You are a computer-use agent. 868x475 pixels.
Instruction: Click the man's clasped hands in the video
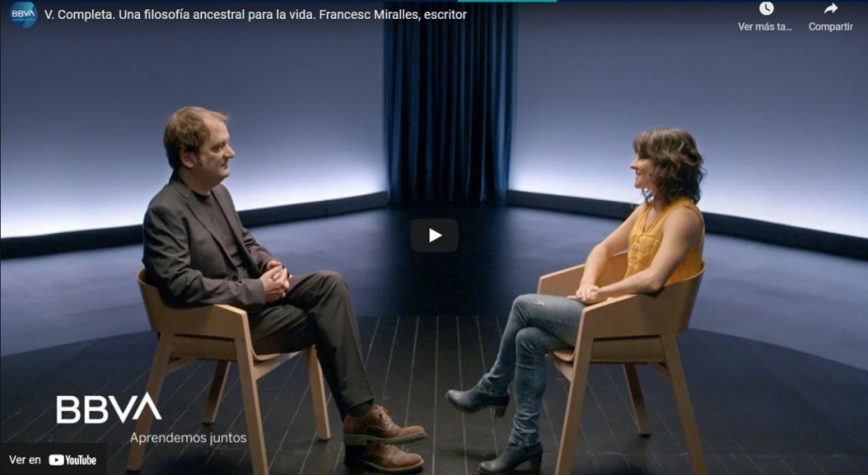pyautogui.click(x=275, y=281)
